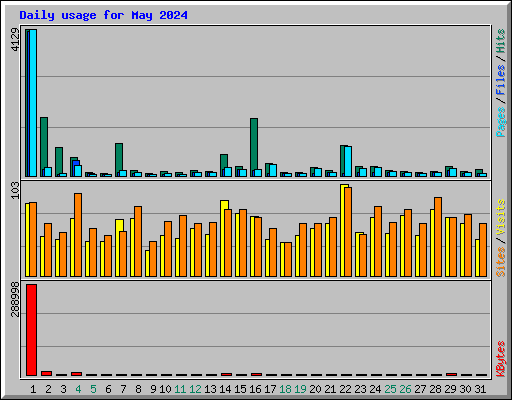Screen dimensions: 512x400
Task: Click green weekend day 11 label
Action: pos(180,389)
